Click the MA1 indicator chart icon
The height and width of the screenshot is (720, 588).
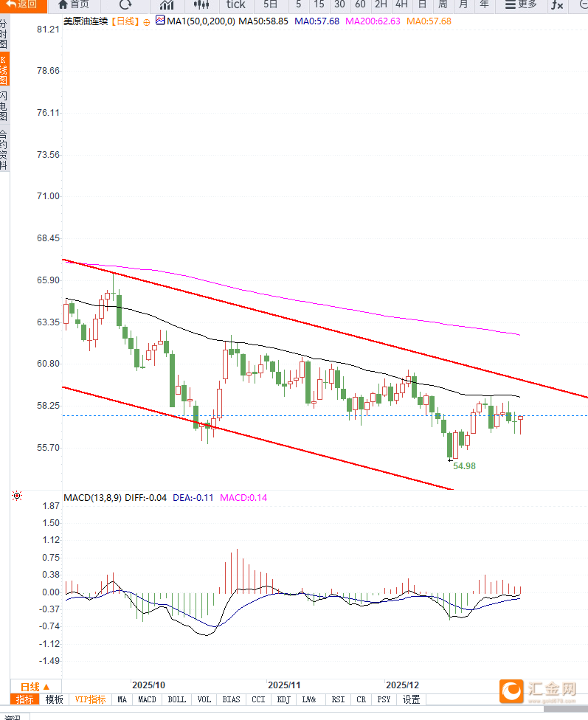[x=160, y=20]
